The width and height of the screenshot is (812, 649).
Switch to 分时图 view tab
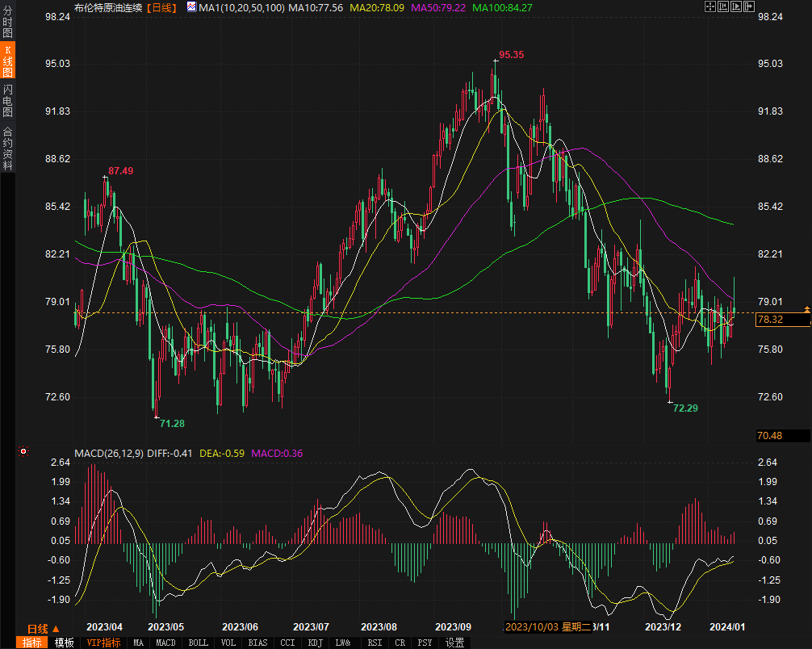point(8,23)
